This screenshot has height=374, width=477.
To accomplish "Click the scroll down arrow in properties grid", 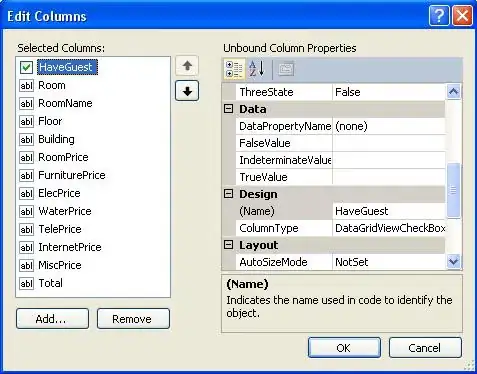I will click(x=453, y=261).
